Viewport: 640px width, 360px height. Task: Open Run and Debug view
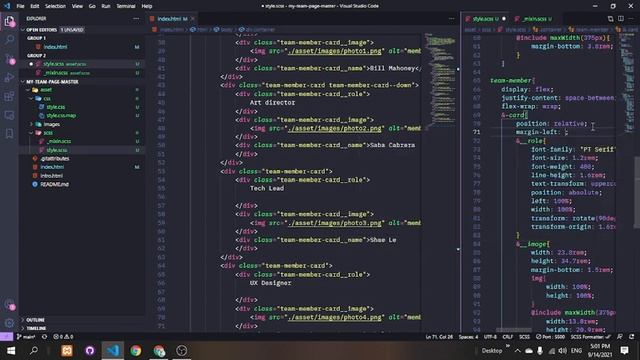coord(9,78)
